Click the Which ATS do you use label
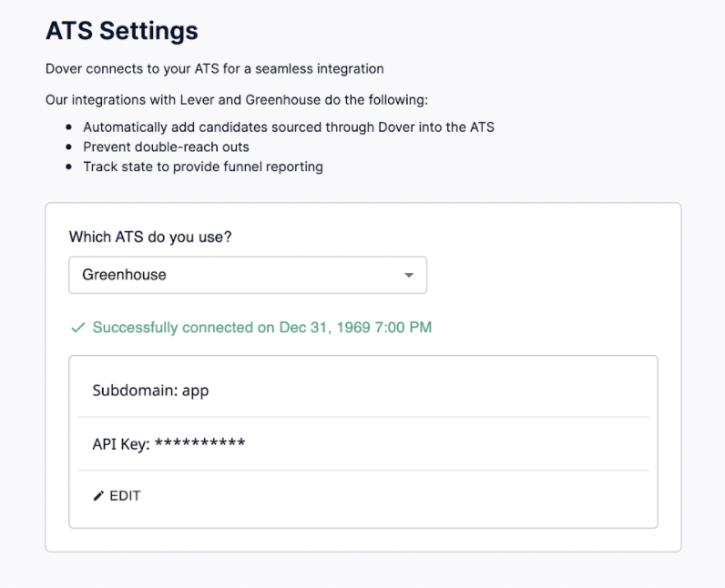The width and height of the screenshot is (725, 588). pos(150,237)
